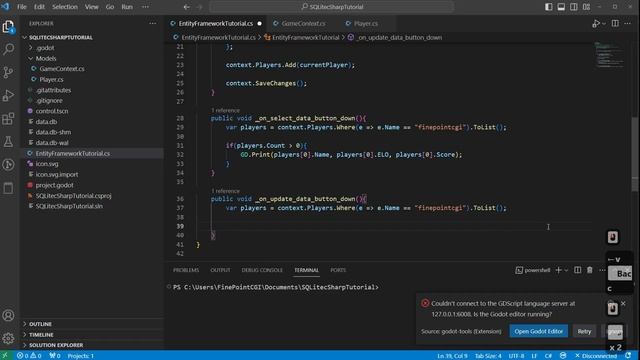640x360 pixels.
Task: Click the Retry button in notification
Action: point(584,331)
